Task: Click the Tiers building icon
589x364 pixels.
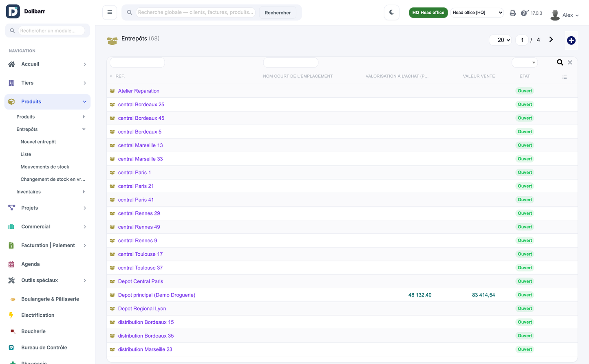Action: 11,83
